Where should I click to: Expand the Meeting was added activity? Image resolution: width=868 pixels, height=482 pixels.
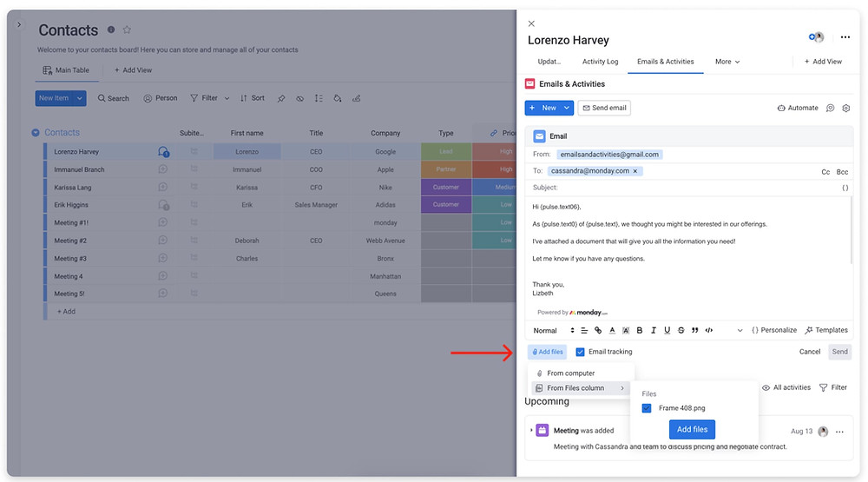click(x=531, y=431)
